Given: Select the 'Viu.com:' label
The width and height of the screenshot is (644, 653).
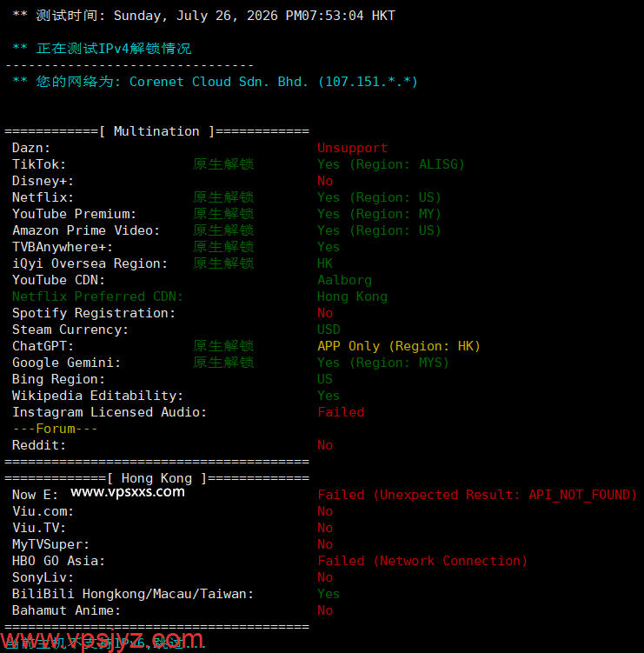Looking at the screenshot, I should pyautogui.click(x=43, y=511).
